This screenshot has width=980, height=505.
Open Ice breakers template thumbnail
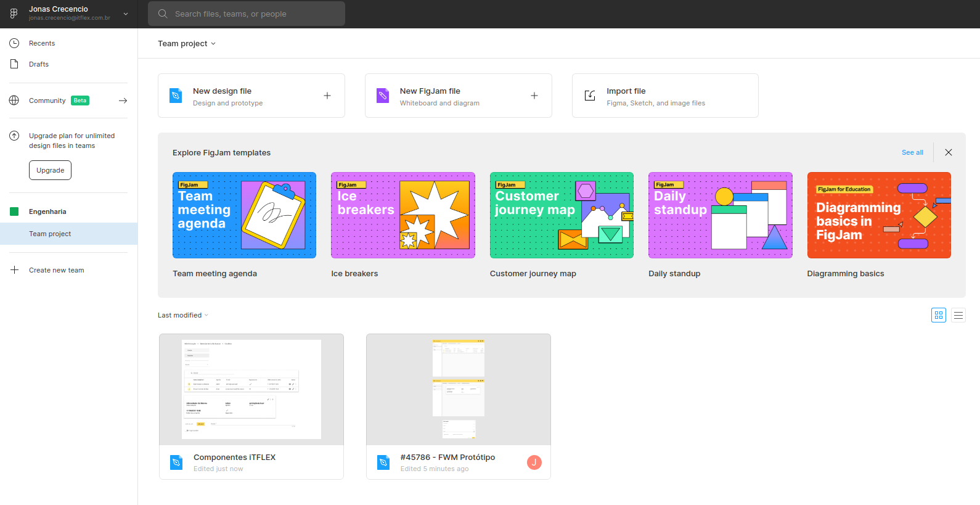tap(403, 215)
